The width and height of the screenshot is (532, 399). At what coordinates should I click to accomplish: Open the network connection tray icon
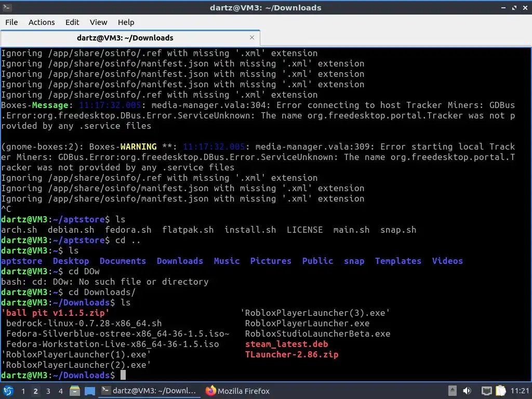pyautogui.click(x=486, y=391)
